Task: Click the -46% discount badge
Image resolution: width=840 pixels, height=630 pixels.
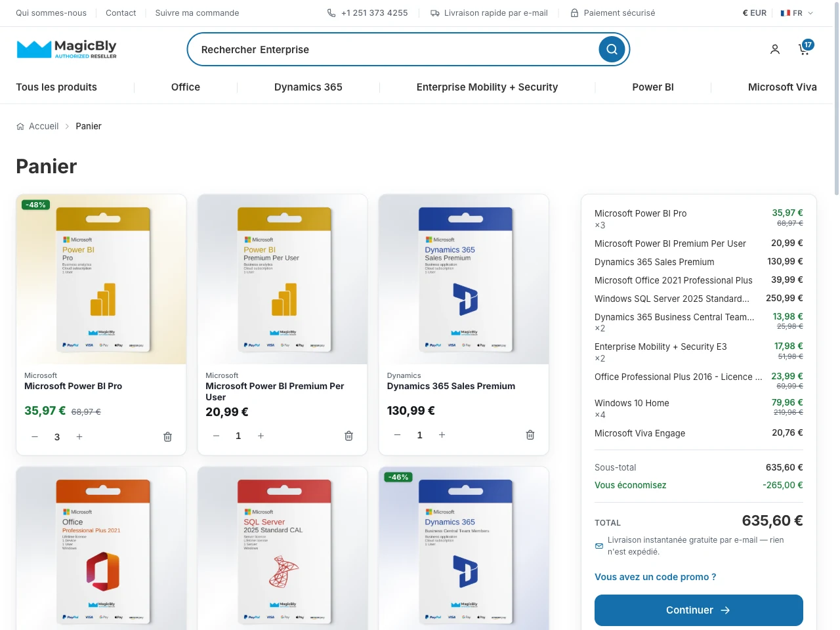Action: [x=398, y=477]
